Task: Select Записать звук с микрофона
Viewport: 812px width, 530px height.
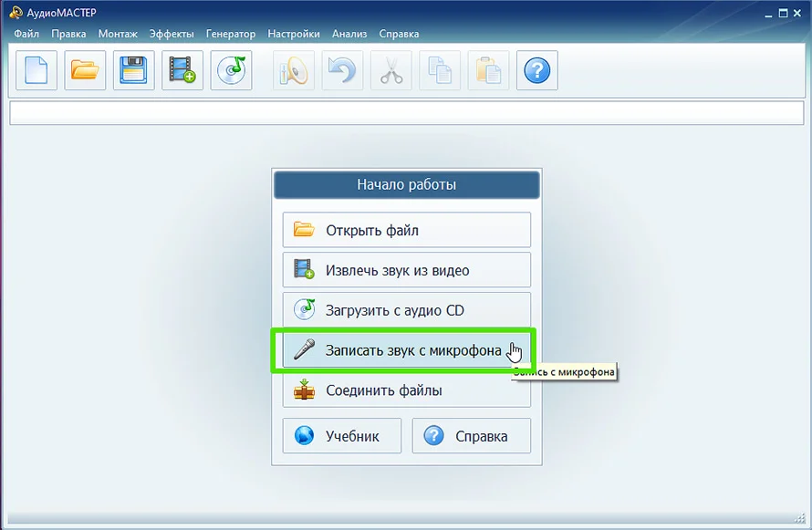Action: click(x=406, y=350)
